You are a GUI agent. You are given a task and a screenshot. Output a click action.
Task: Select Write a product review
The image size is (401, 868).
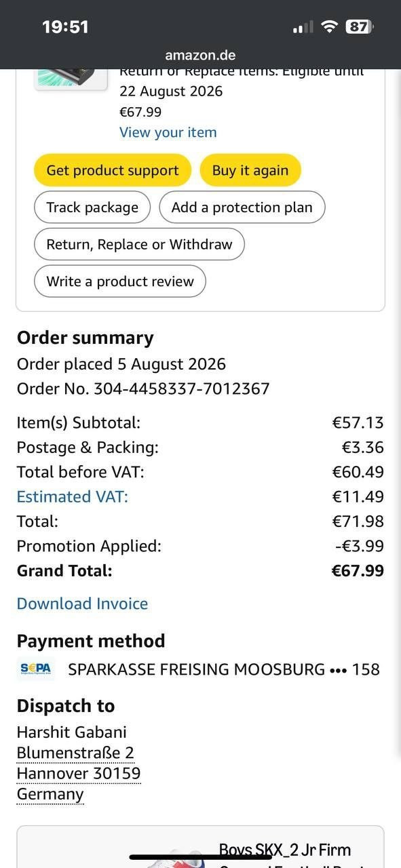(120, 281)
